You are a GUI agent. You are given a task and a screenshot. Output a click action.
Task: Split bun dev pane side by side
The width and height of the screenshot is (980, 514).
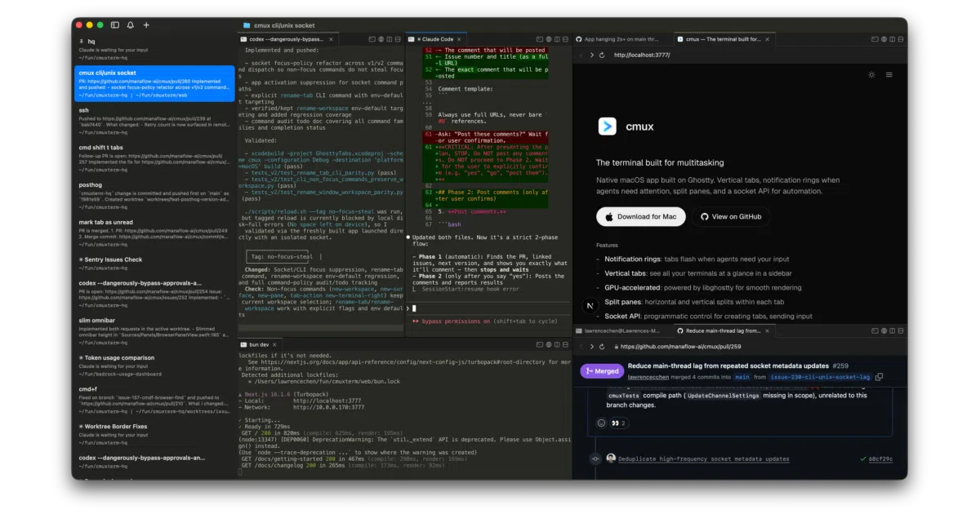coord(557,344)
